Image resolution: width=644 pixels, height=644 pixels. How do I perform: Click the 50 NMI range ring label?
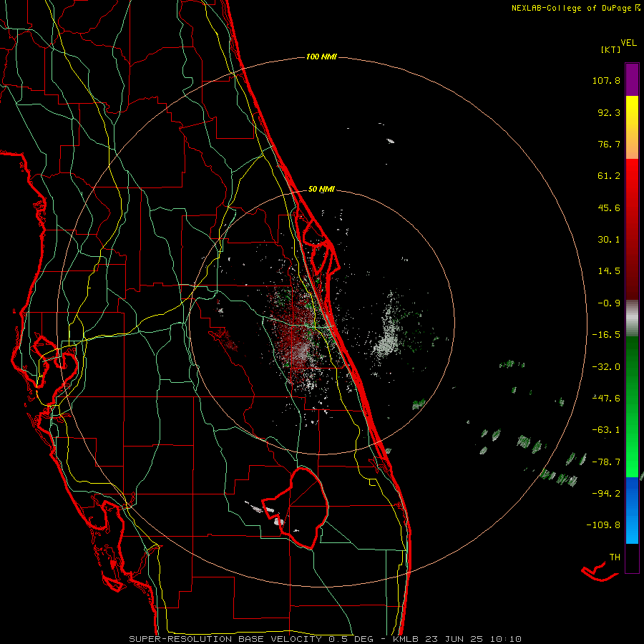click(321, 190)
